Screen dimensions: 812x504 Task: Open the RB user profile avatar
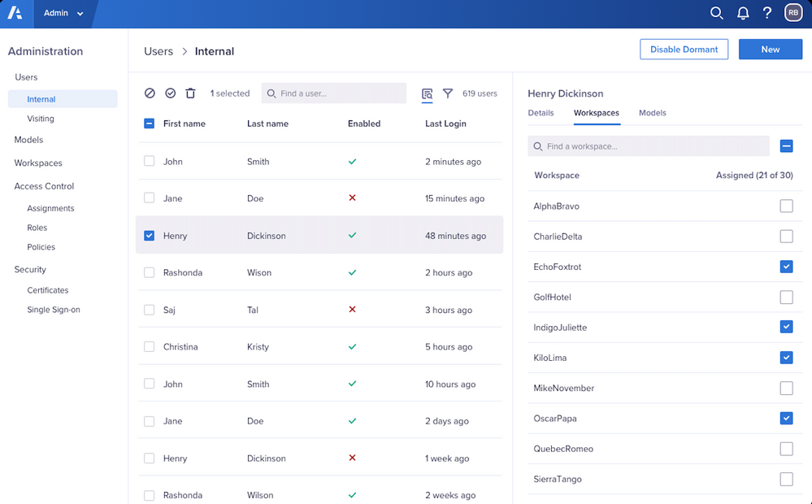pyautogui.click(x=792, y=13)
